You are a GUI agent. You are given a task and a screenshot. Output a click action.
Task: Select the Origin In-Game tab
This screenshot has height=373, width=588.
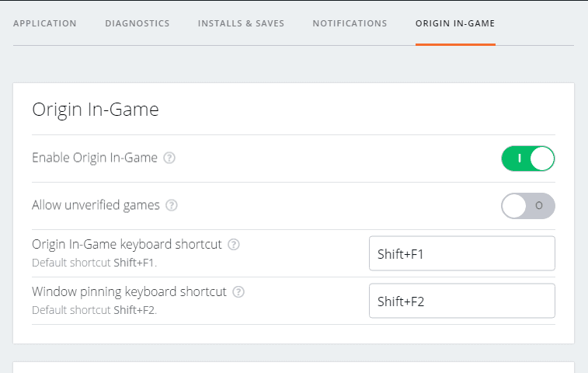[455, 23]
